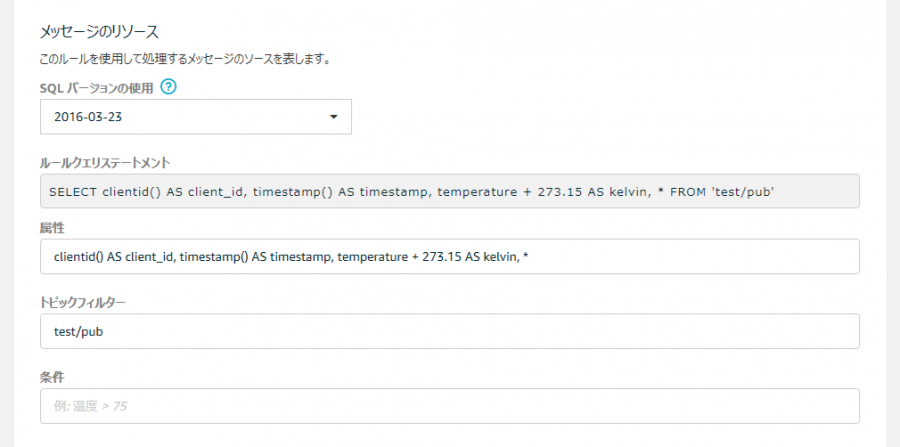Viewport: 900px width, 447px height.
Task: Click the ルールクエリステートメント label
Action: click(105, 163)
